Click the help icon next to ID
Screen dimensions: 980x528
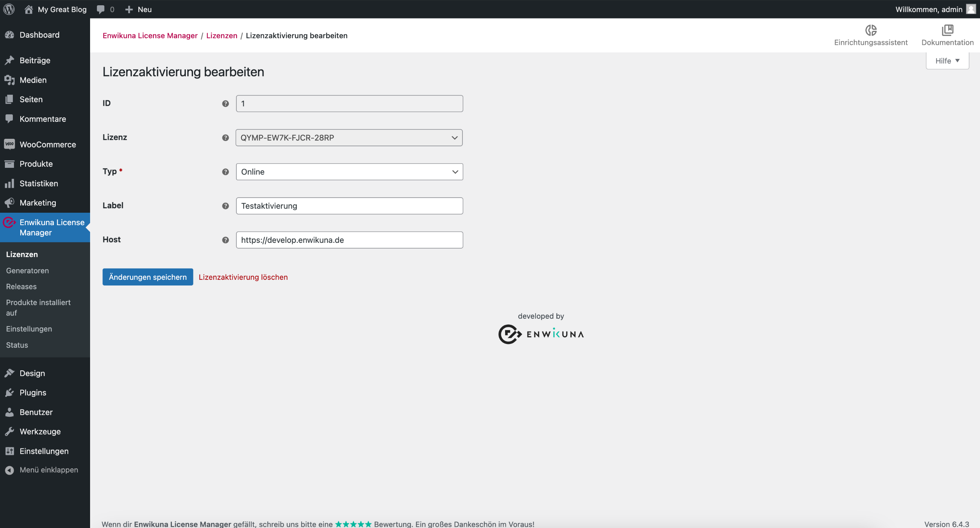coord(226,104)
